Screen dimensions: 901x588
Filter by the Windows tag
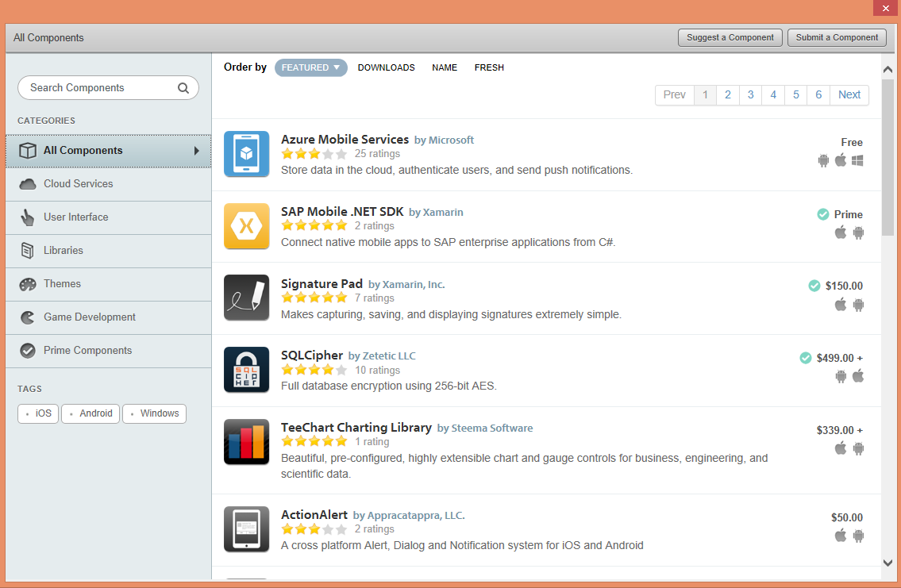(x=154, y=413)
